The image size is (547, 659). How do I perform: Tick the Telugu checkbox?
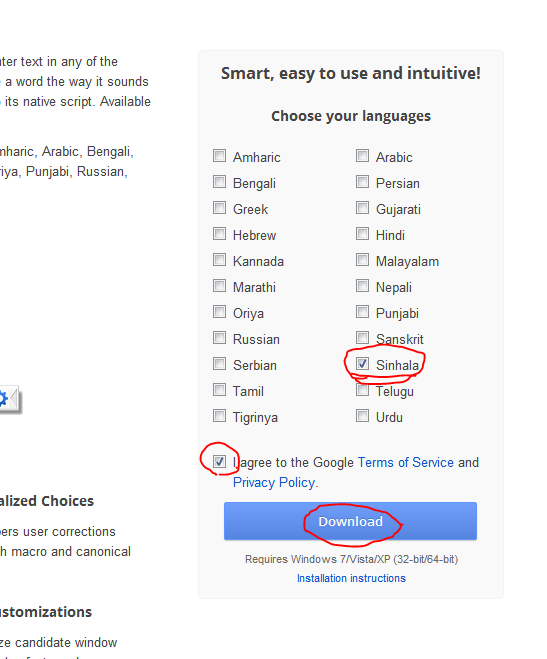362,390
